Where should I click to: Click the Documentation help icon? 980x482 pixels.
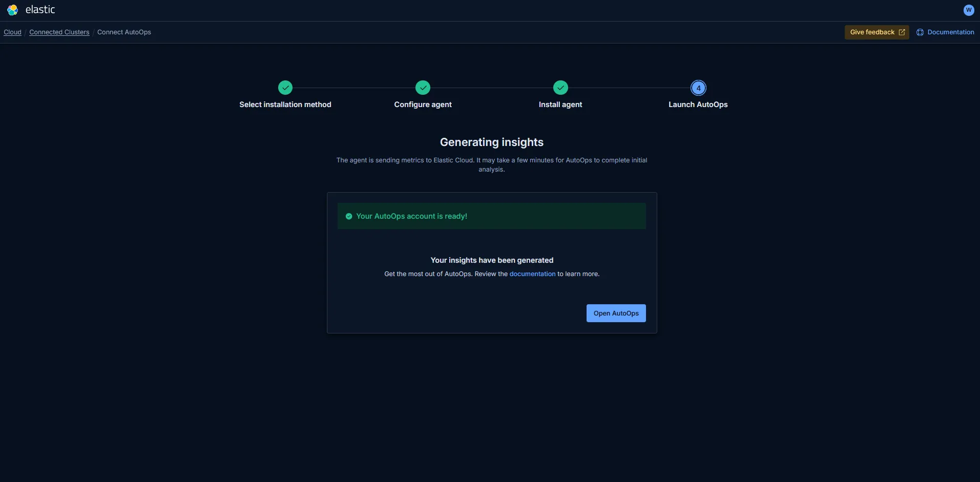[921, 32]
